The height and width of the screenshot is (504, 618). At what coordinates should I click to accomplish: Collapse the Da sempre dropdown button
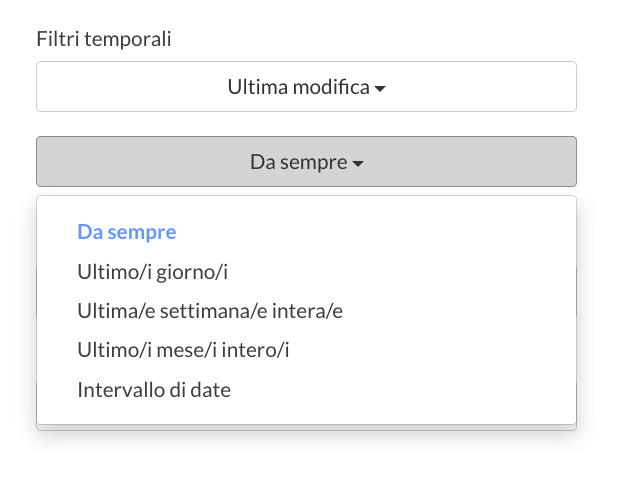pyautogui.click(x=306, y=162)
